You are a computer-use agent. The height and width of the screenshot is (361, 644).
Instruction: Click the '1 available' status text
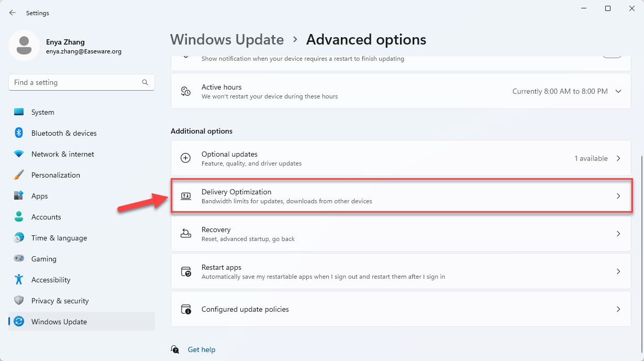(x=591, y=158)
